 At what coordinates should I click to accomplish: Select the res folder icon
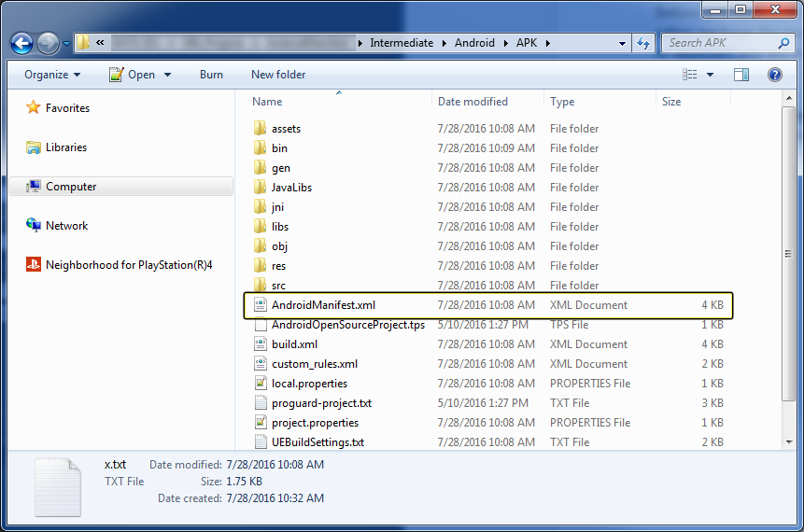261,265
